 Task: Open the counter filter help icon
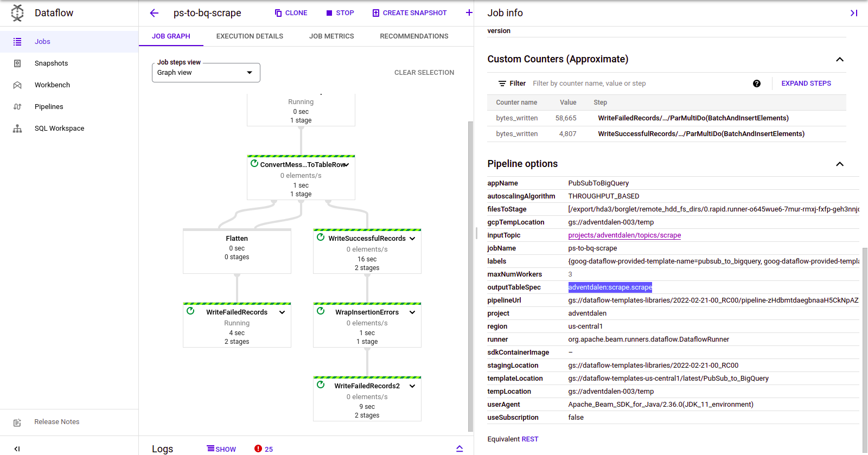757,84
